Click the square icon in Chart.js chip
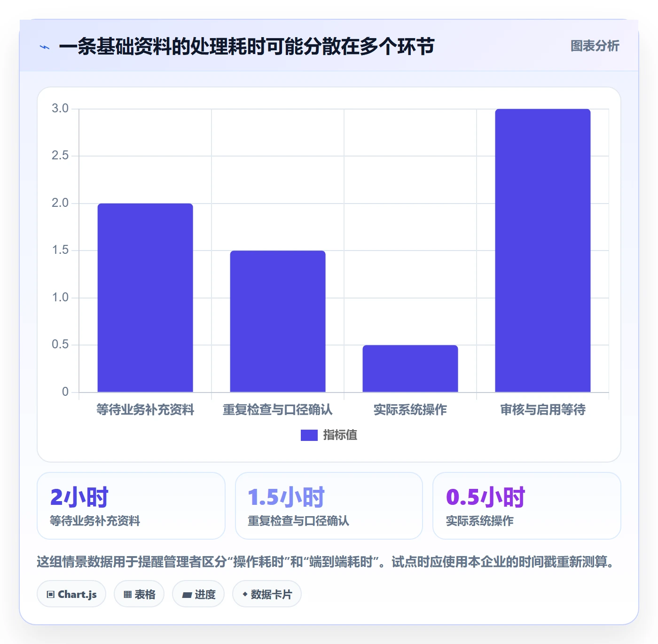The height and width of the screenshot is (644, 658). (51, 595)
